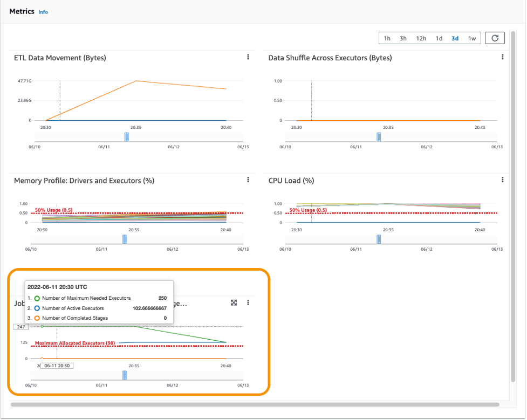Switch to the 1w time range
This screenshot has width=527, height=420.
click(472, 38)
